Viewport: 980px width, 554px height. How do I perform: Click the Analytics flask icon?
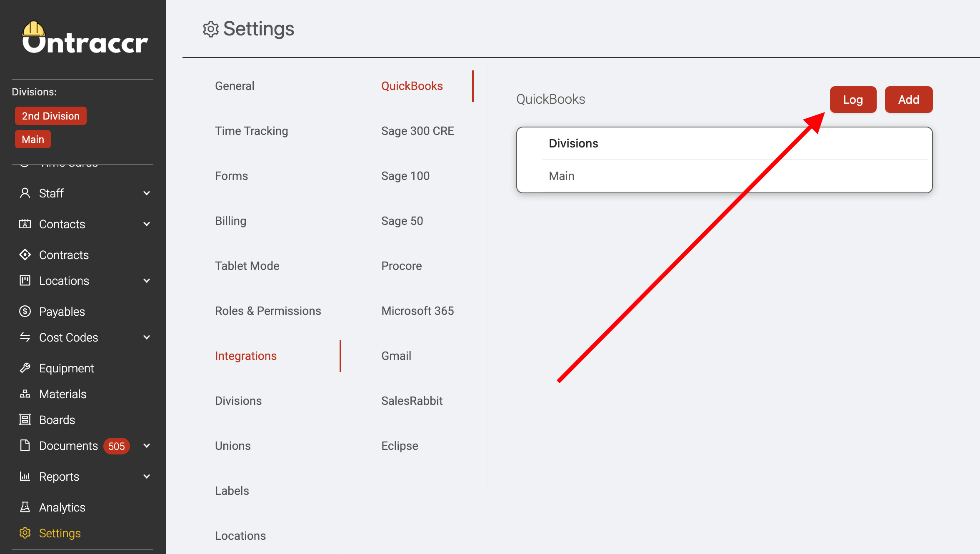click(x=25, y=507)
